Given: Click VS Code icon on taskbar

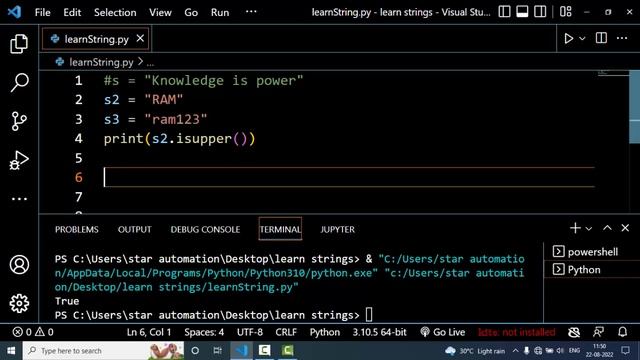Looking at the screenshot, I should click(242, 351).
